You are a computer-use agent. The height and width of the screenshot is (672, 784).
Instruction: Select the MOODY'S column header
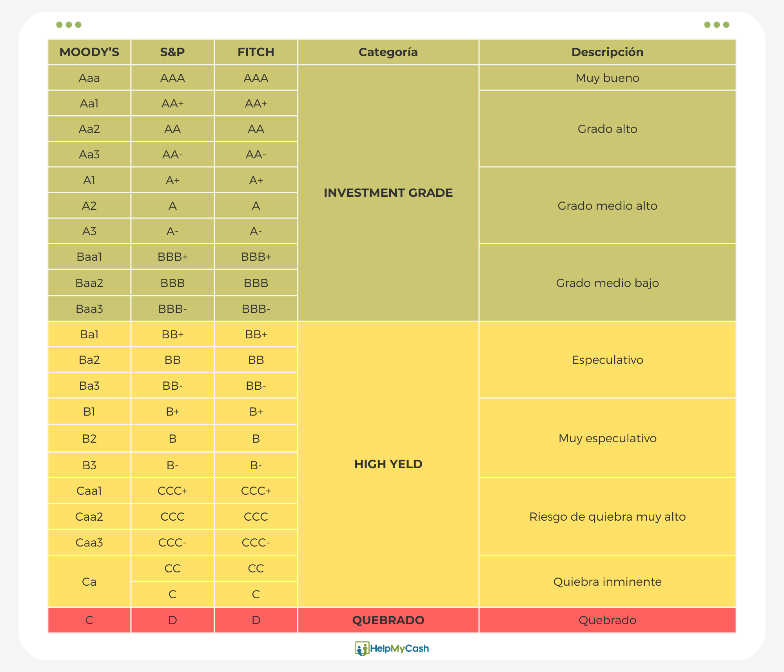click(89, 52)
